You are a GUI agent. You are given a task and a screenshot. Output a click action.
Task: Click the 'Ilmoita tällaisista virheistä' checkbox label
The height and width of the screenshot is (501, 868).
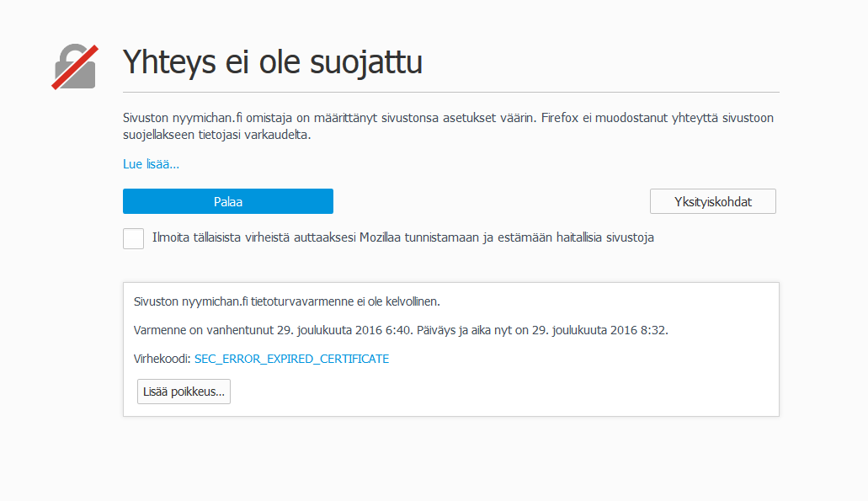click(402, 237)
